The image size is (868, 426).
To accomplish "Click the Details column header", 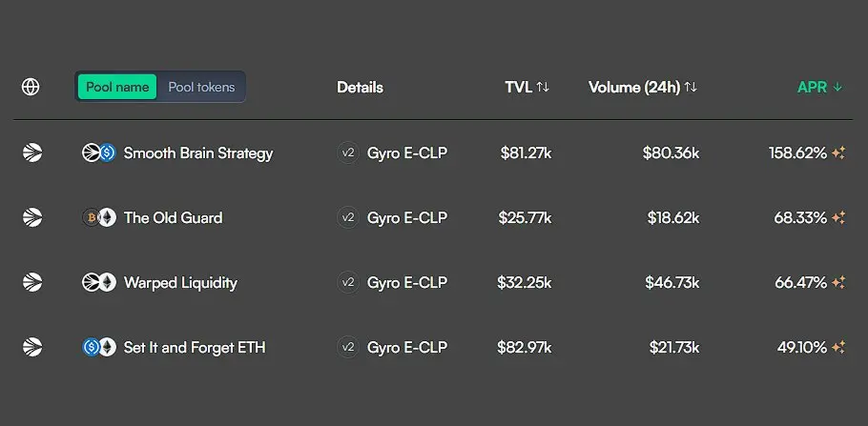I will click(360, 87).
